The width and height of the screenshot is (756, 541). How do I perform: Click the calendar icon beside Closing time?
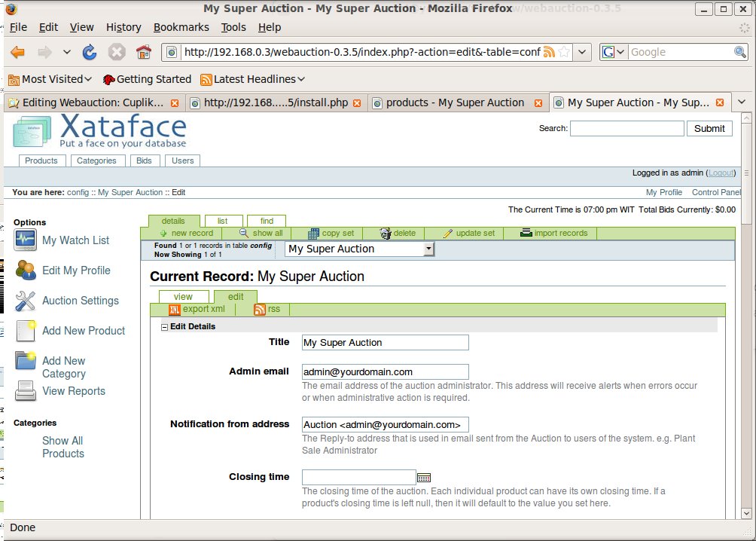pyautogui.click(x=424, y=478)
